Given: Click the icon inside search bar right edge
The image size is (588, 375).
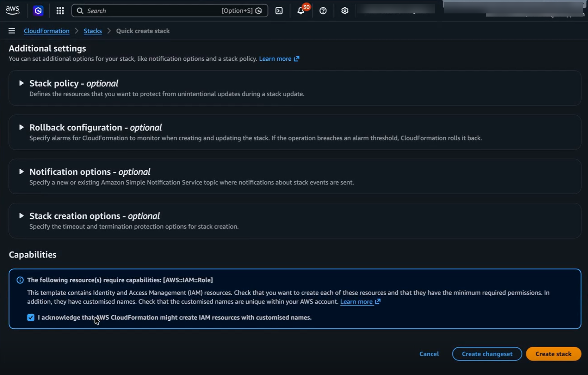Looking at the screenshot, I should pos(259,11).
